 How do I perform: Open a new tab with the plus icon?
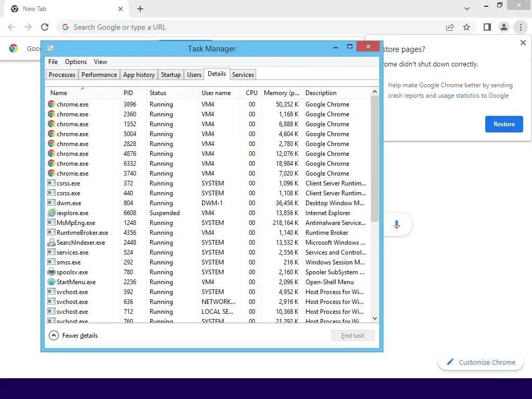(140, 9)
